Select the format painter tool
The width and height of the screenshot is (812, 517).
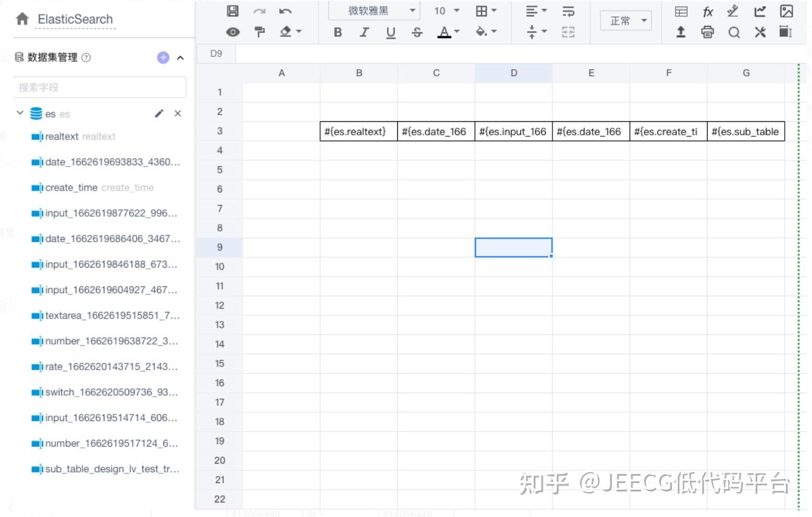click(260, 32)
